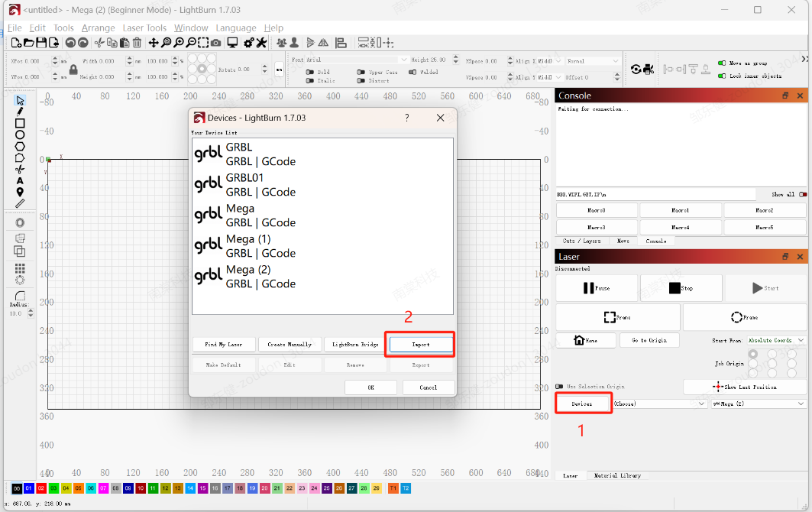
Task: Click the Zoom Out magnifier icon
Action: point(191,43)
